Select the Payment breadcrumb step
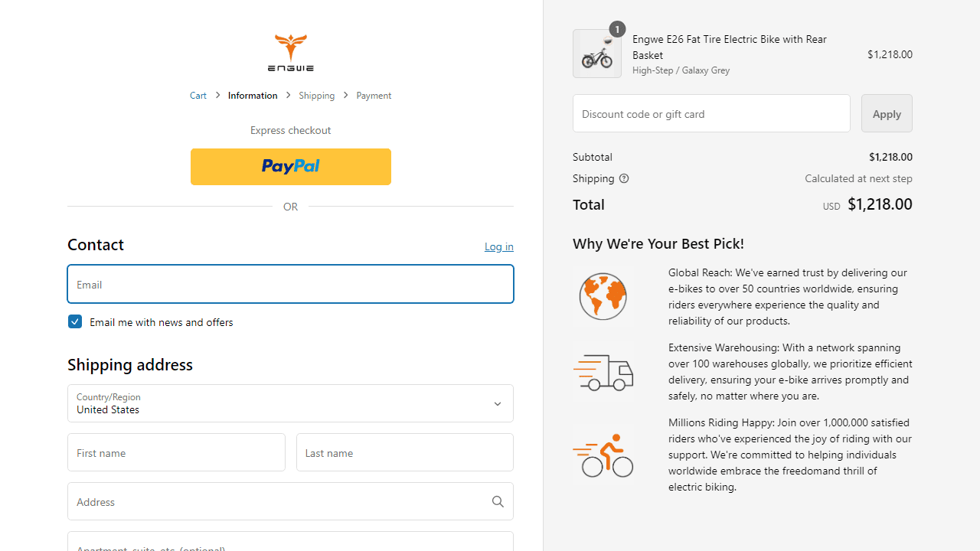The image size is (980, 551). pos(374,96)
